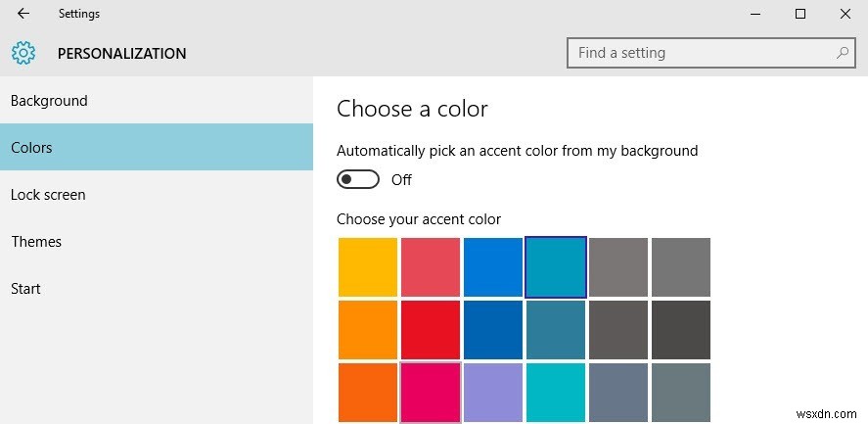
Task: Minimize the Settings window
Action: tap(755, 14)
